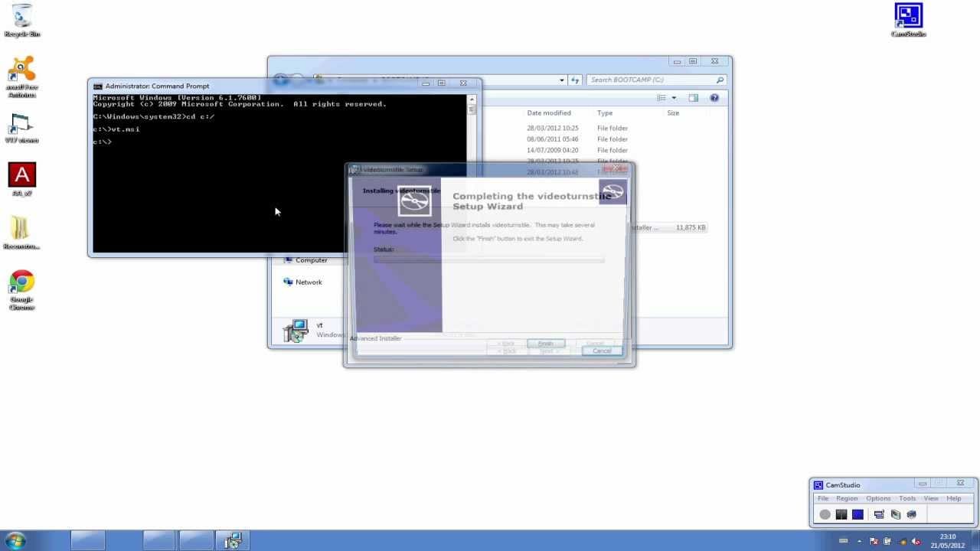Click the CamStudio Pause button
980x551 pixels.
[841, 514]
